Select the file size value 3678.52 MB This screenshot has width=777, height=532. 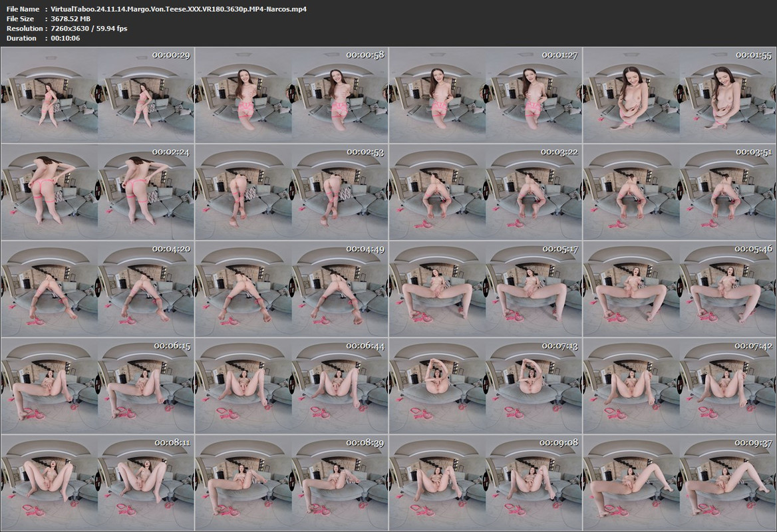click(71, 19)
